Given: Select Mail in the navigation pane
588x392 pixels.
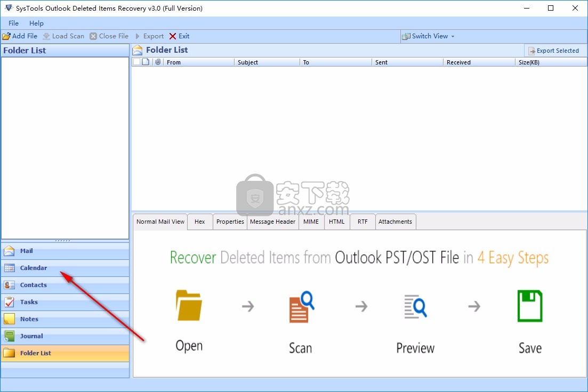Looking at the screenshot, I should click(65, 251).
